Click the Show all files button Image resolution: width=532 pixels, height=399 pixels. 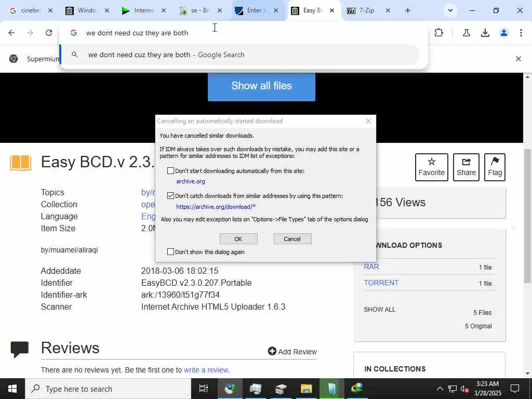261,86
